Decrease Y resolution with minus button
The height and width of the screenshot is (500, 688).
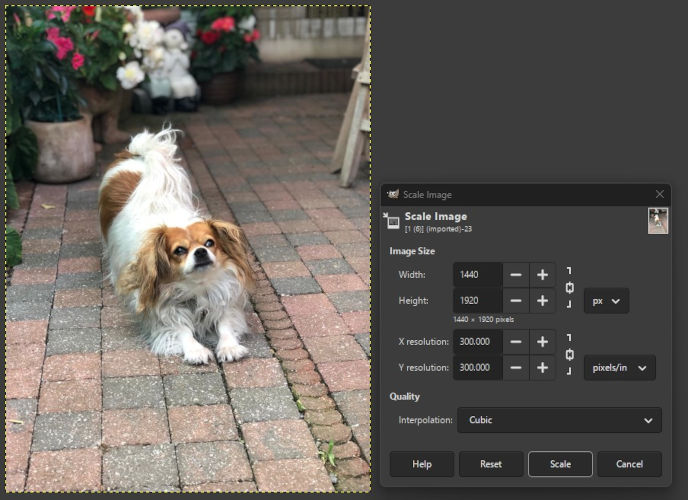(x=516, y=368)
